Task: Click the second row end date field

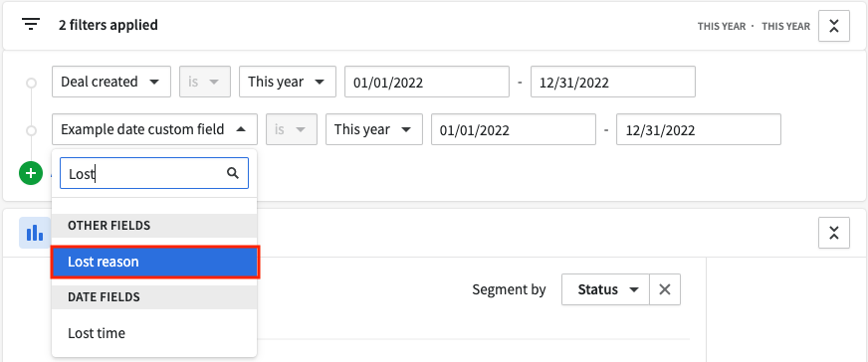Action: tap(699, 129)
